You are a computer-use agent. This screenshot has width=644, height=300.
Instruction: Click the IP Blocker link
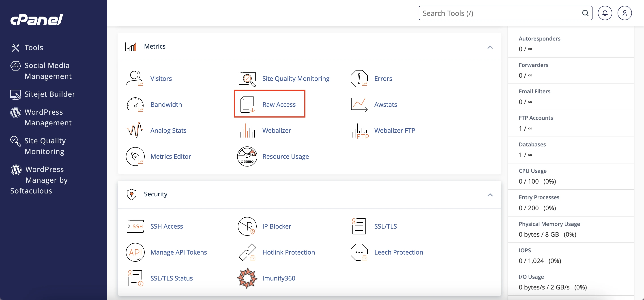[x=277, y=226]
